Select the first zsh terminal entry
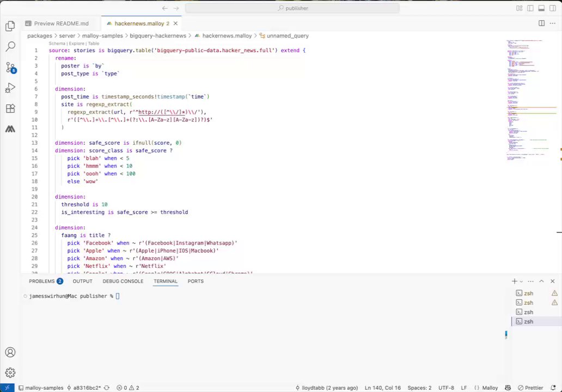 pos(536,293)
